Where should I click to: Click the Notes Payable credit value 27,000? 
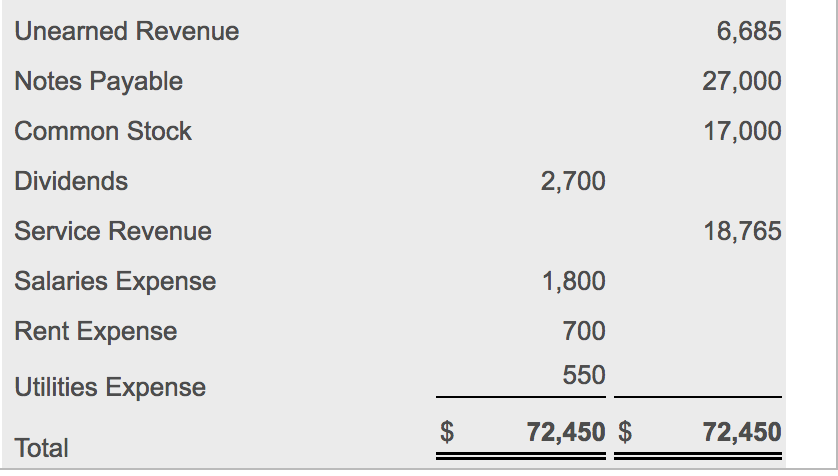tap(742, 82)
